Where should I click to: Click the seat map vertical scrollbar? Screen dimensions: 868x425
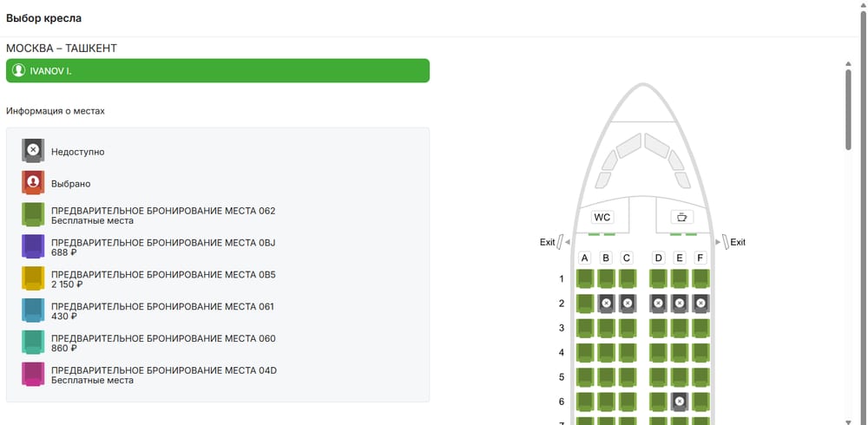click(x=848, y=109)
